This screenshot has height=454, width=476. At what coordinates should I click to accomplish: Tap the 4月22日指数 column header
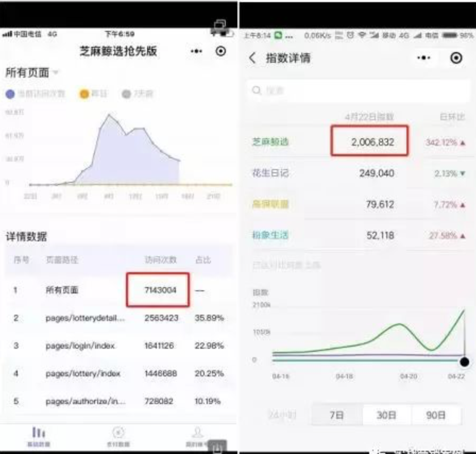tap(369, 117)
